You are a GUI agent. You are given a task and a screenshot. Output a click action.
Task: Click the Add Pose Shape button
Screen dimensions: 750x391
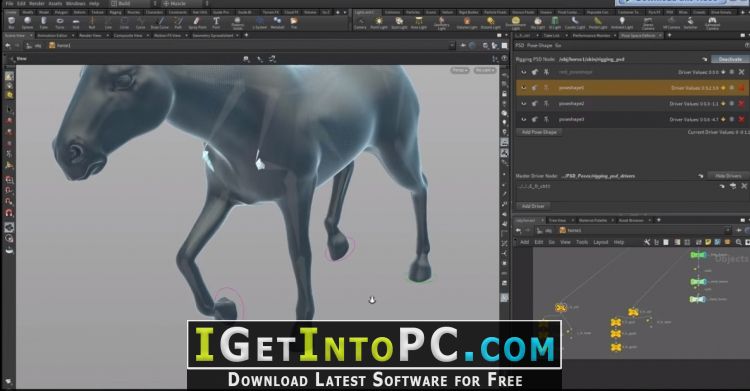click(x=539, y=132)
